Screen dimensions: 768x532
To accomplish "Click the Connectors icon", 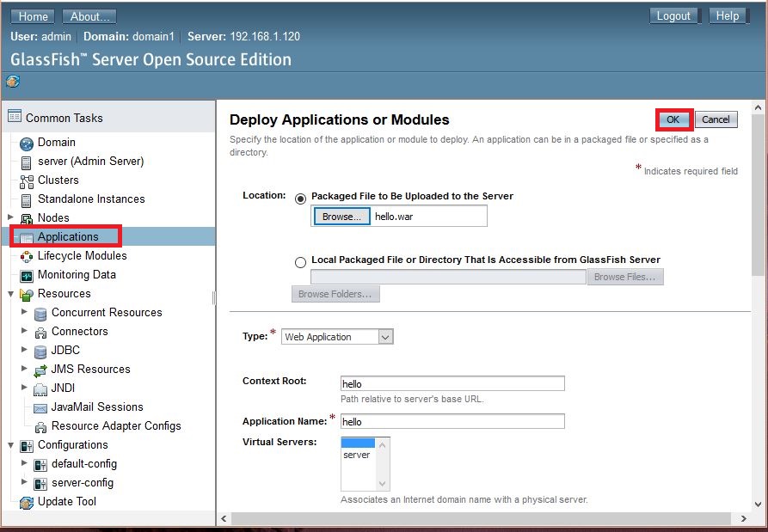I will coord(40,333).
